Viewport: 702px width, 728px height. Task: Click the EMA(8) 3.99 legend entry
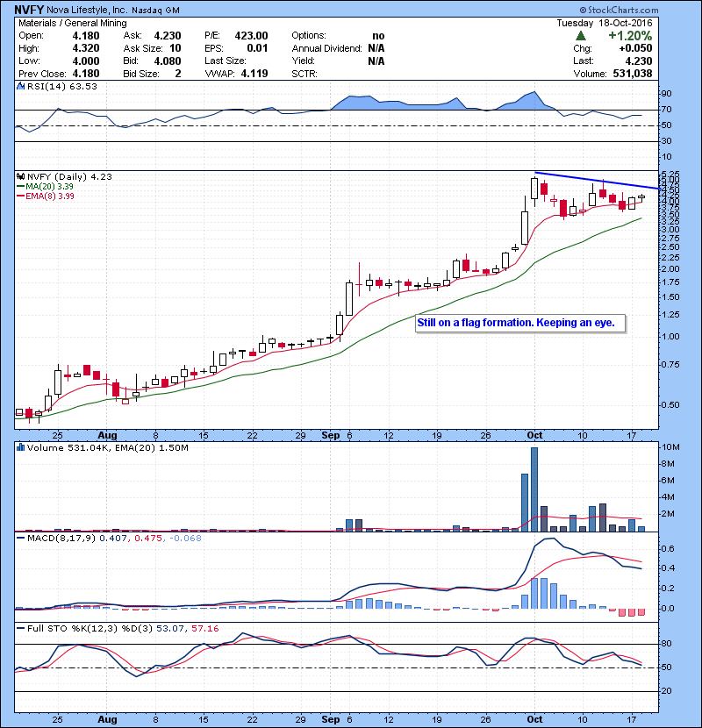(45, 196)
